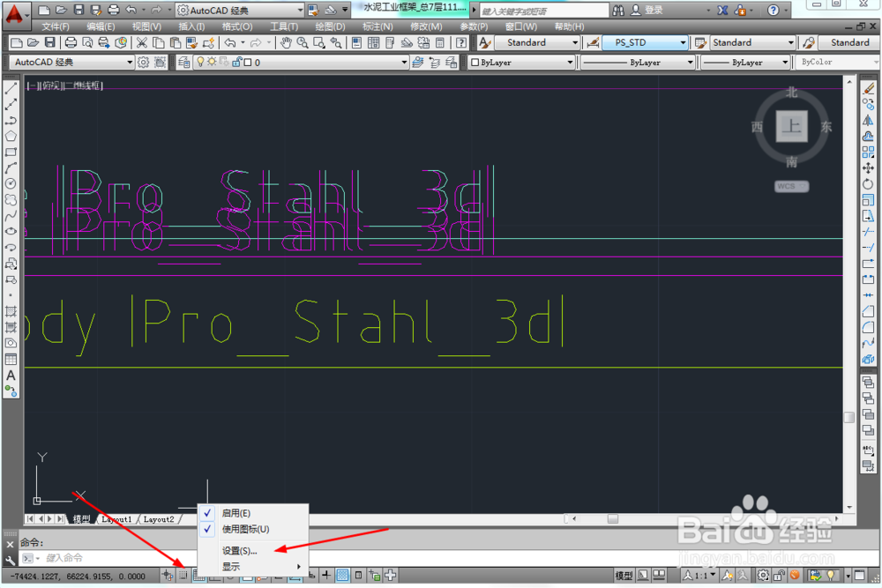This screenshot has height=588, width=882.
Task: Toggle Snap Mode button in status bar
Action: click(x=183, y=575)
